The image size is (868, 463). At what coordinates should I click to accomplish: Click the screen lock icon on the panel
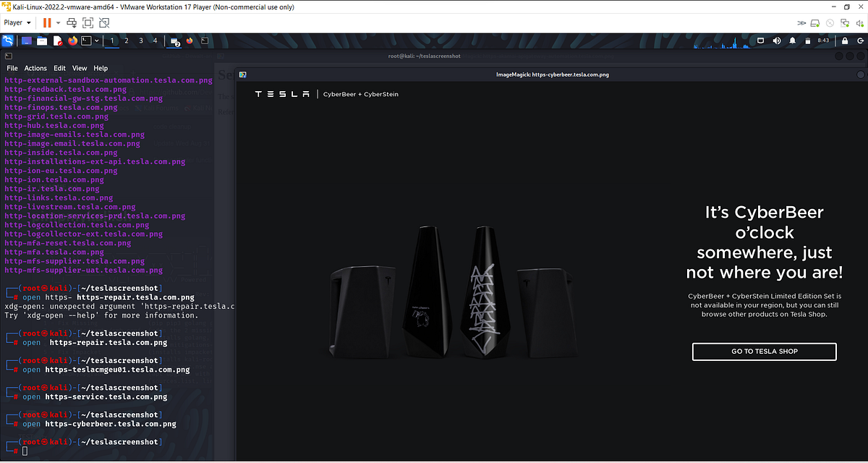(844, 41)
